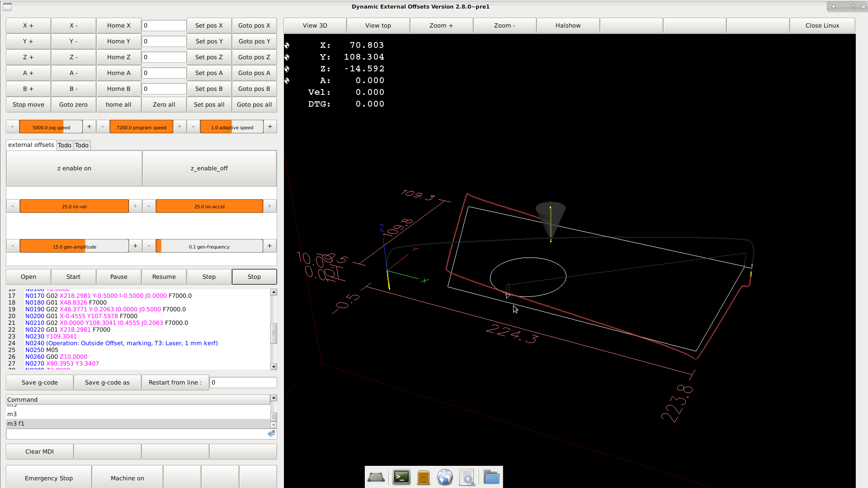Screen dimensions: 868x488
Task: Open the file cabinet dock icon
Action: point(423,478)
